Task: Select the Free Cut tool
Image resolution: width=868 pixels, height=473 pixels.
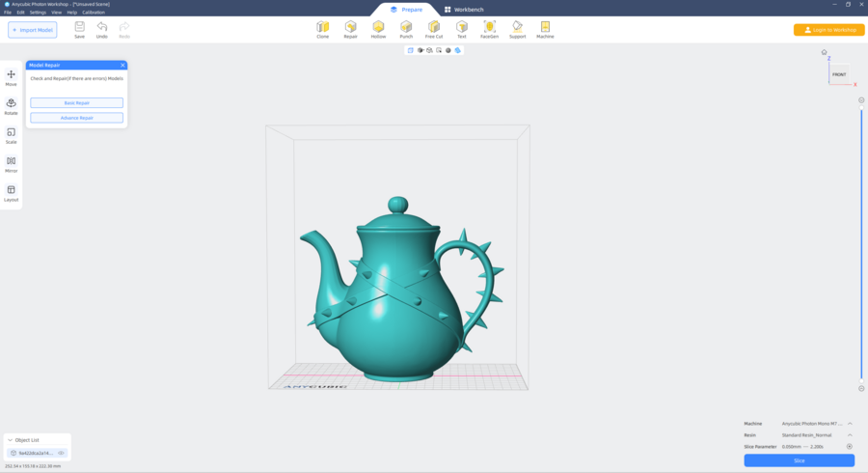Action: [x=434, y=29]
